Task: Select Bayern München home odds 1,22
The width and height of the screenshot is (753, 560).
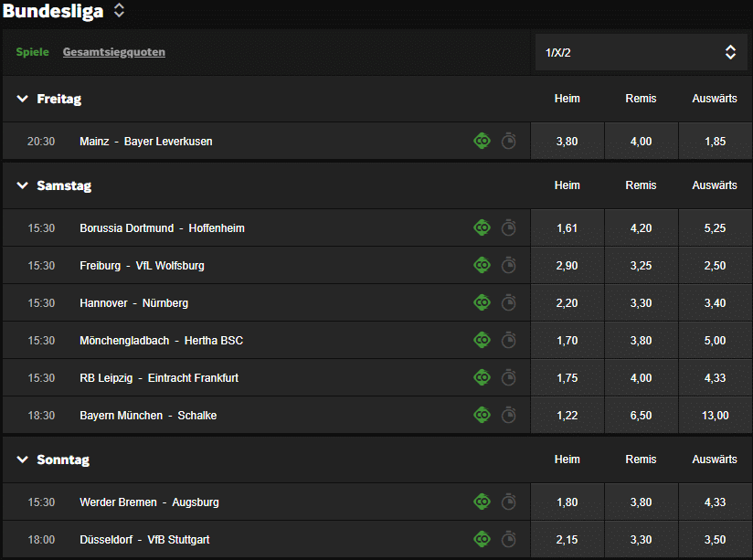Action: coord(567,416)
